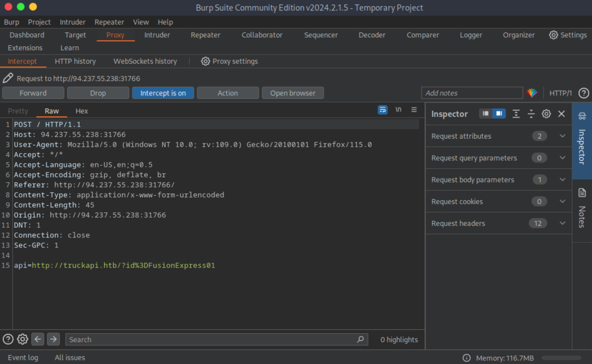
Task: Open the Burp menu
Action: tap(11, 22)
